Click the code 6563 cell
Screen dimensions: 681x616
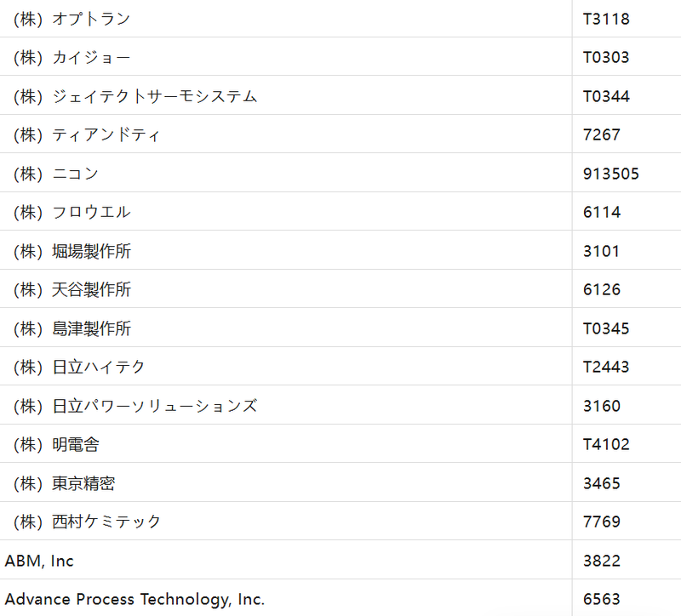(602, 599)
